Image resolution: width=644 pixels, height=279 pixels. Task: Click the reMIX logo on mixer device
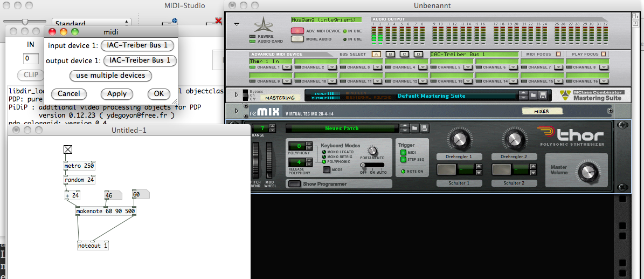[265, 111]
